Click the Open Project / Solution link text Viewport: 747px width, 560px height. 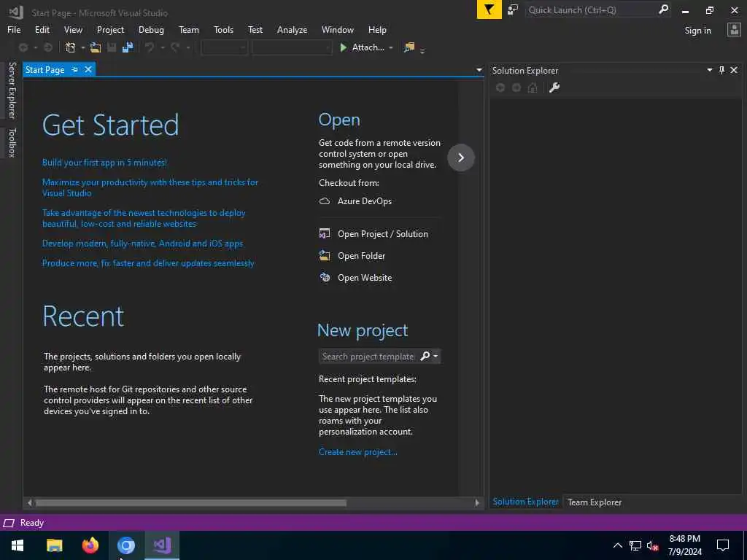[382, 234]
